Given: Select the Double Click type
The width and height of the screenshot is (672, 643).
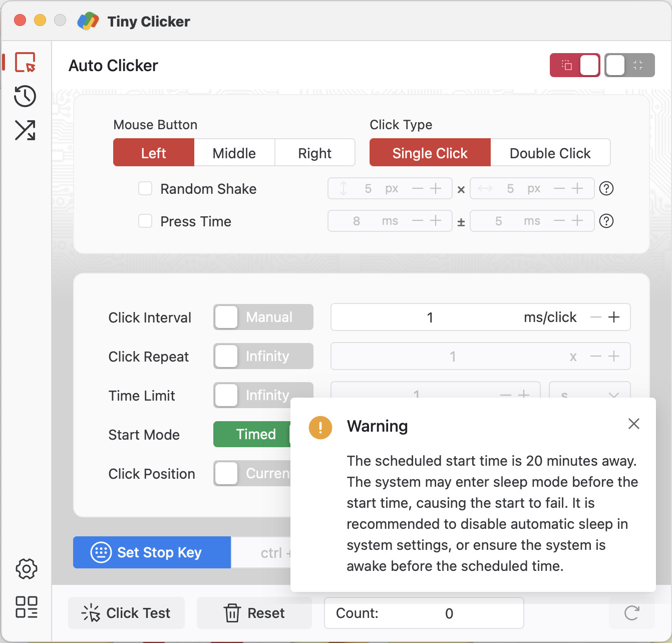Looking at the screenshot, I should click(x=550, y=153).
